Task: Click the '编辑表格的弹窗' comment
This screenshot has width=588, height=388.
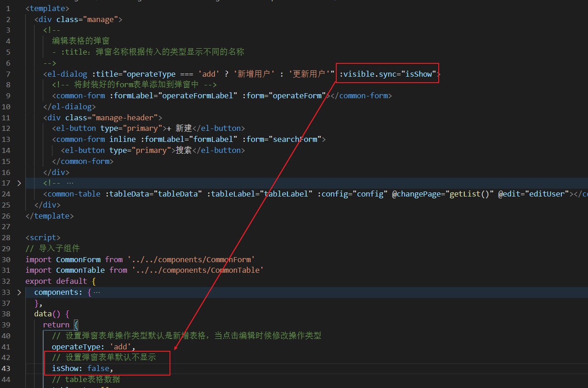Action: tap(80, 41)
